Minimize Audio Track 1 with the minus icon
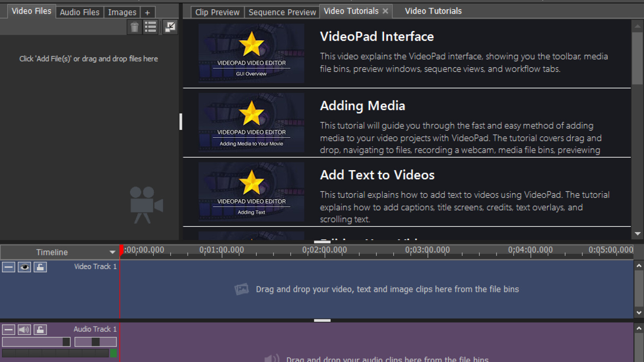Viewport: 644px width, 362px height. click(8, 329)
